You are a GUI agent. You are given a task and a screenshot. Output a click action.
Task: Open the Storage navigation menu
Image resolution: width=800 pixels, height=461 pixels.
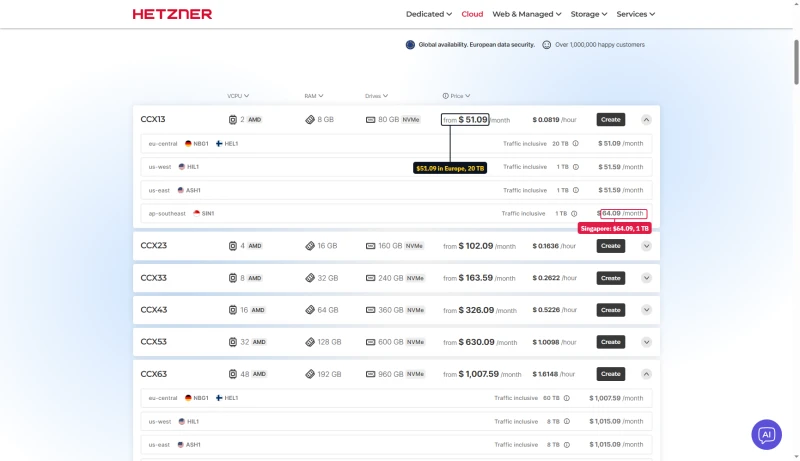[x=589, y=14]
